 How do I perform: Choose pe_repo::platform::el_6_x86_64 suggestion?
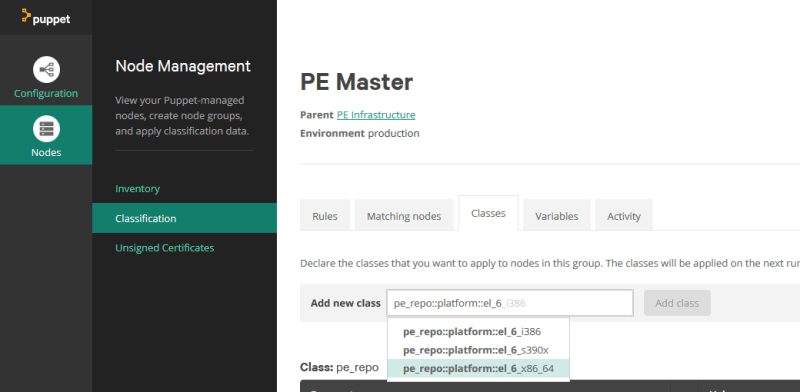point(478,369)
